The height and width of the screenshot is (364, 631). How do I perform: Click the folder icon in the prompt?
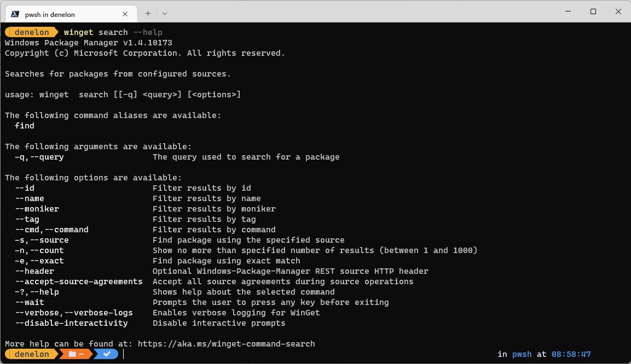tap(72, 354)
